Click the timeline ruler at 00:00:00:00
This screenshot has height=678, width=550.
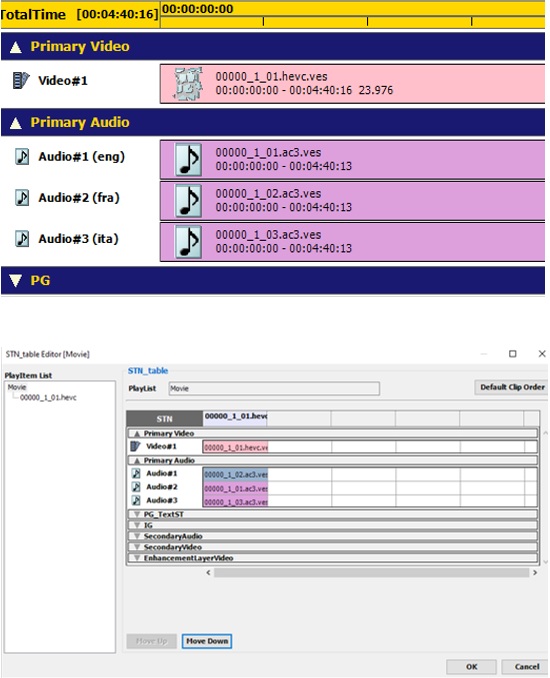pyautogui.click(x=198, y=9)
